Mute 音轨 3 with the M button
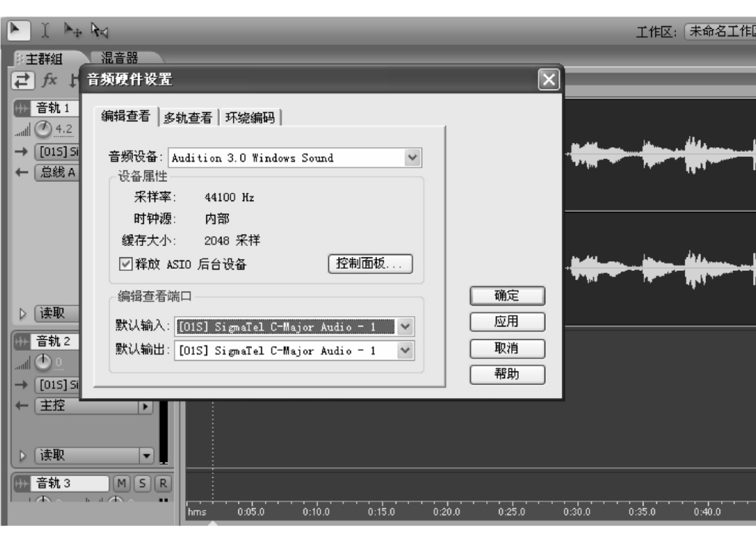 (x=121, y=483)
